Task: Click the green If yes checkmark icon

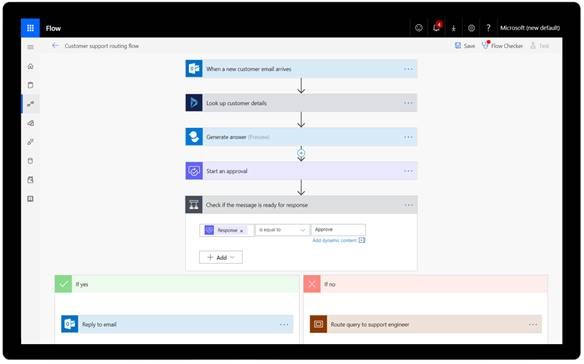Action: coord(63,284)
